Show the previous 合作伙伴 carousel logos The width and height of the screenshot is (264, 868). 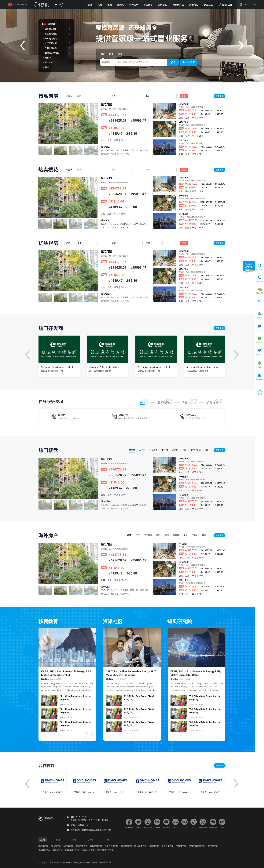(27, 784)
